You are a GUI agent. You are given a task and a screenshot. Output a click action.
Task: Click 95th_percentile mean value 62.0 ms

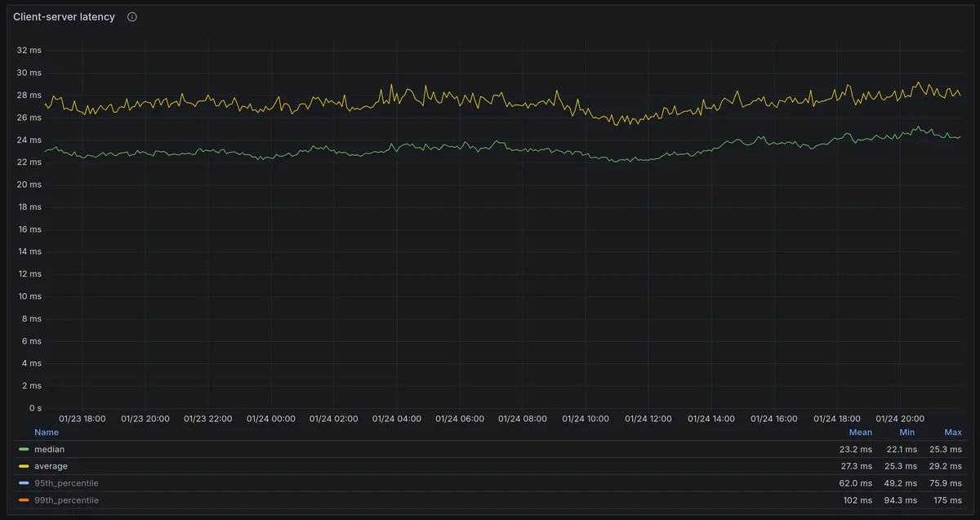pyautogui.click(x=855, y=483)
